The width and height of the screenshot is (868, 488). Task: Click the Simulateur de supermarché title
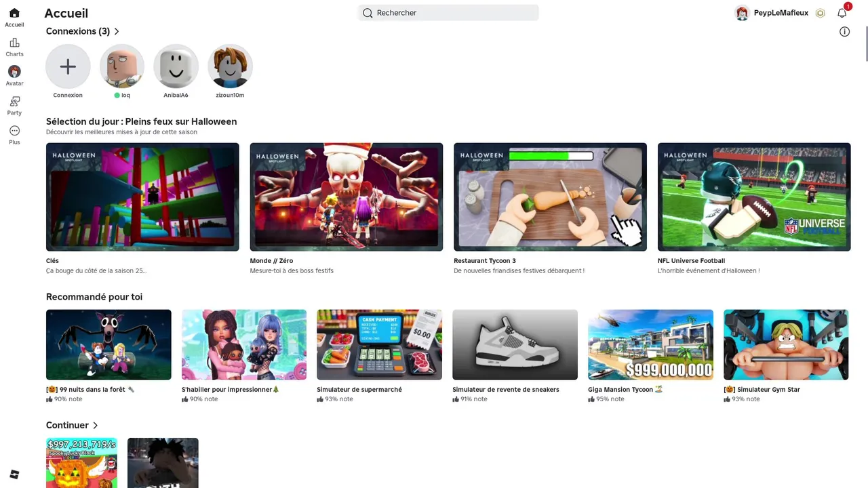[x=359, y=390]
